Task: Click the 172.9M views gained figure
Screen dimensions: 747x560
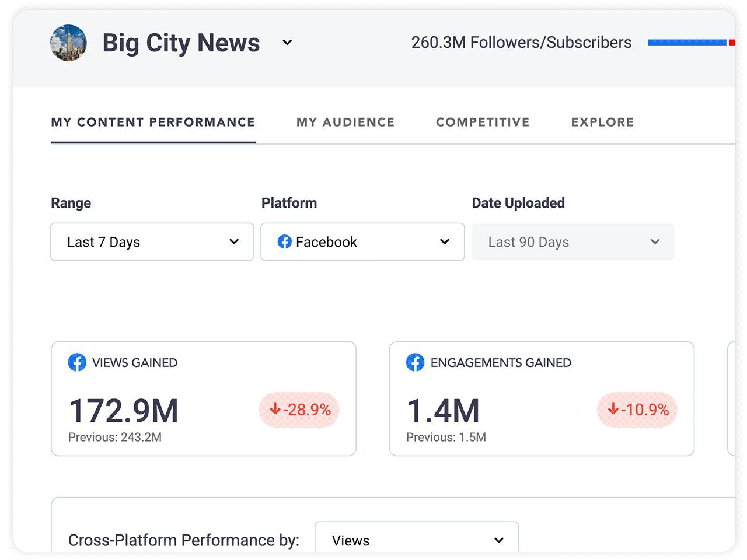Action: point(124,411)
